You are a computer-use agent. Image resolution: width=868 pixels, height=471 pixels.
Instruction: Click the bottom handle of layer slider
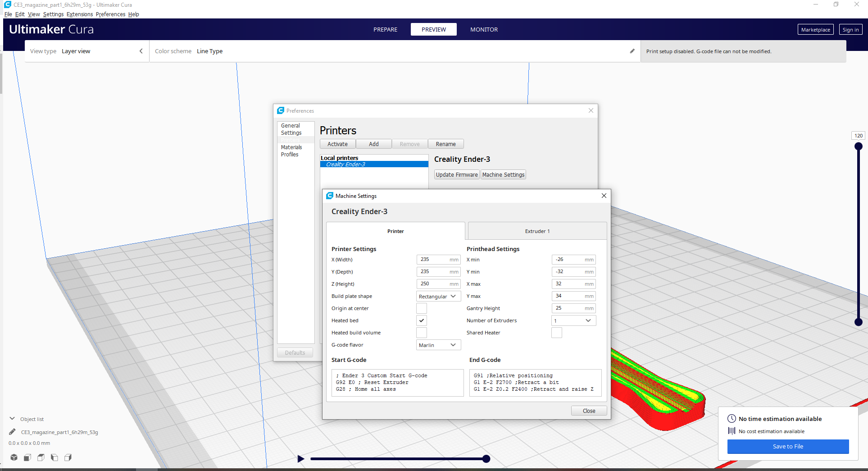858,322
